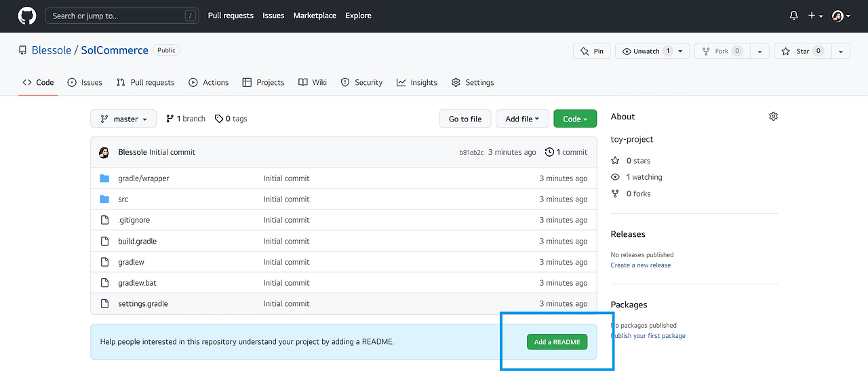Open Pull requests in top navigation bar
The width and height of the screenshot is (868, 380).
(x=231, y=16)
